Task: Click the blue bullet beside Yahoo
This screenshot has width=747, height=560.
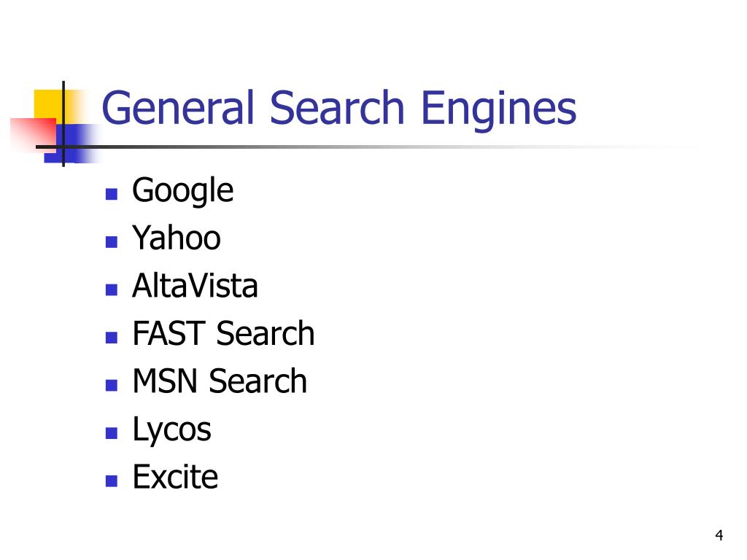Action: click(x=112, y=242)
